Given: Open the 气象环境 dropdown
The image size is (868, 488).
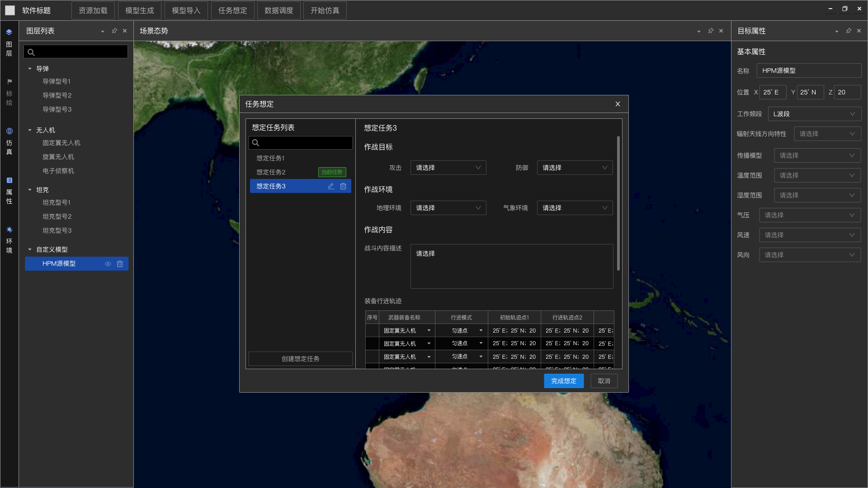Looking at the screenshot, I should click(x=575, y=208).
